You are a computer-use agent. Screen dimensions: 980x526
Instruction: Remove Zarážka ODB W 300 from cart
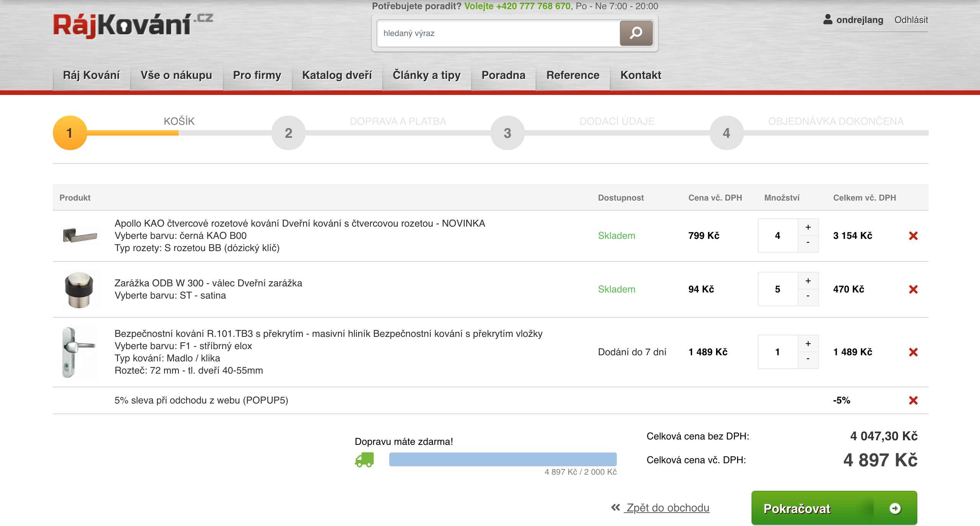click(913, 289)
